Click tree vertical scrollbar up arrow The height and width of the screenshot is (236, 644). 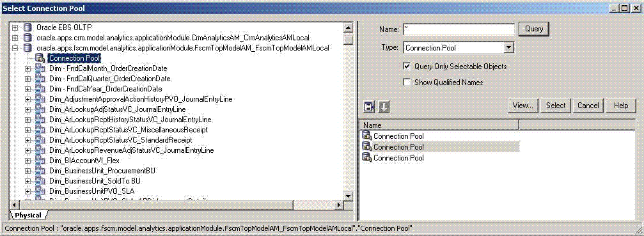349,28
